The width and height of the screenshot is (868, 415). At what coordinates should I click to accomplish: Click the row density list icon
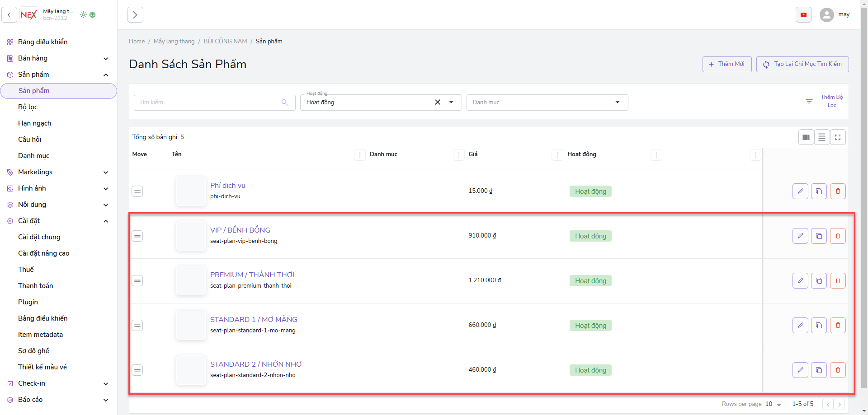click(822, 137)
